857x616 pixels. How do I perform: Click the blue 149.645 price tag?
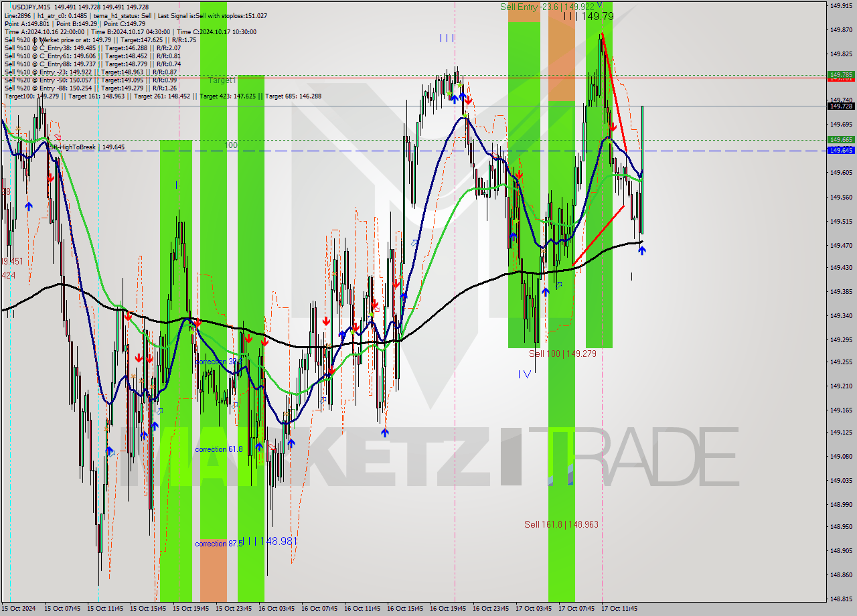click(x=841, y=150)
